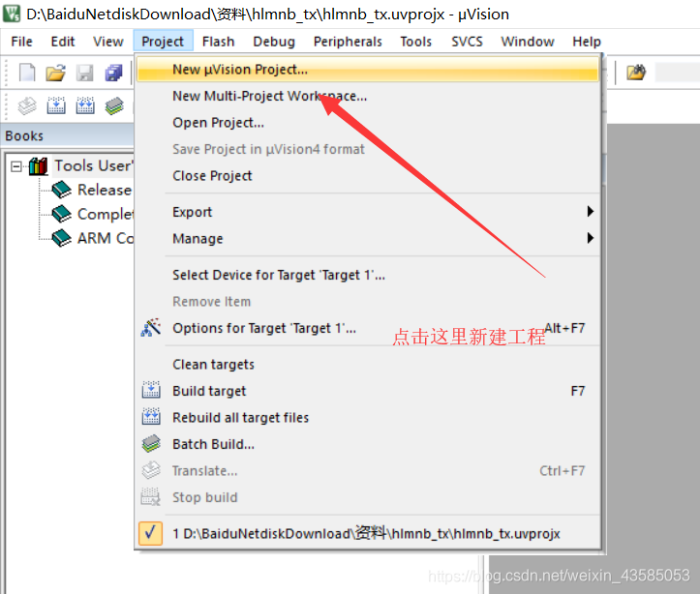Image resolution: width=700 pixels, height=594 pixels.
Task: Click the Tools User's Guide books icon
Action: tap(39, 166)
